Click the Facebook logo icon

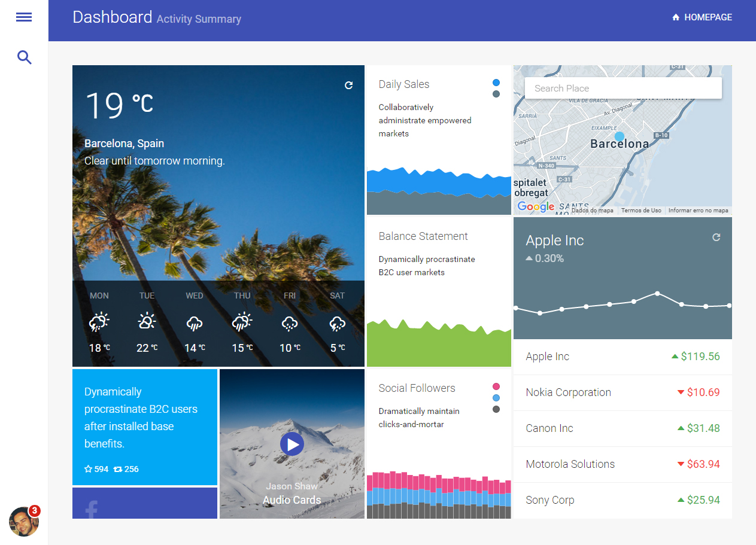[91, 509]
